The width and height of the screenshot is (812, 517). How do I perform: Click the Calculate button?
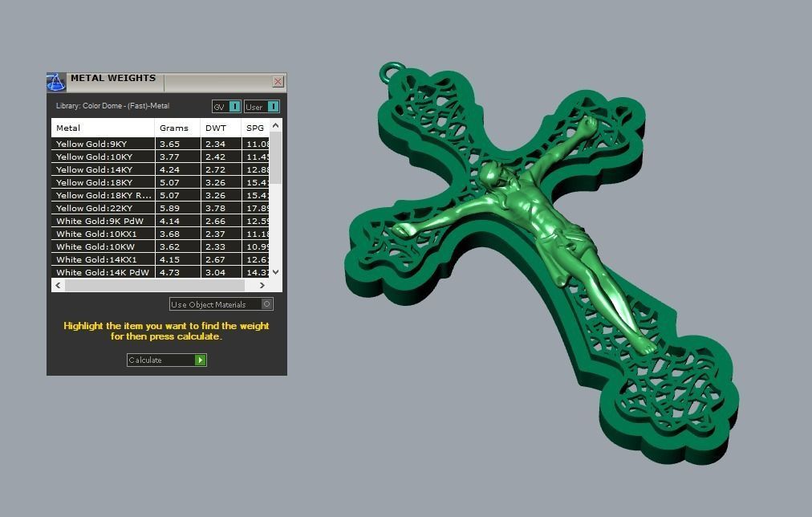click(x=167, y=360)
